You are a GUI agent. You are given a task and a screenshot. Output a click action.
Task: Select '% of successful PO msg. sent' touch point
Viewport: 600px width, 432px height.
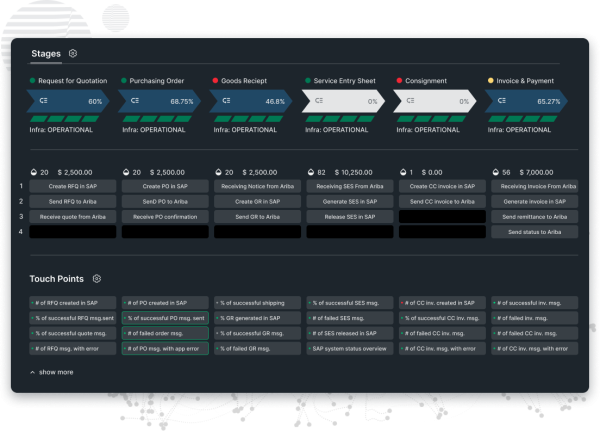click(164, 318)
